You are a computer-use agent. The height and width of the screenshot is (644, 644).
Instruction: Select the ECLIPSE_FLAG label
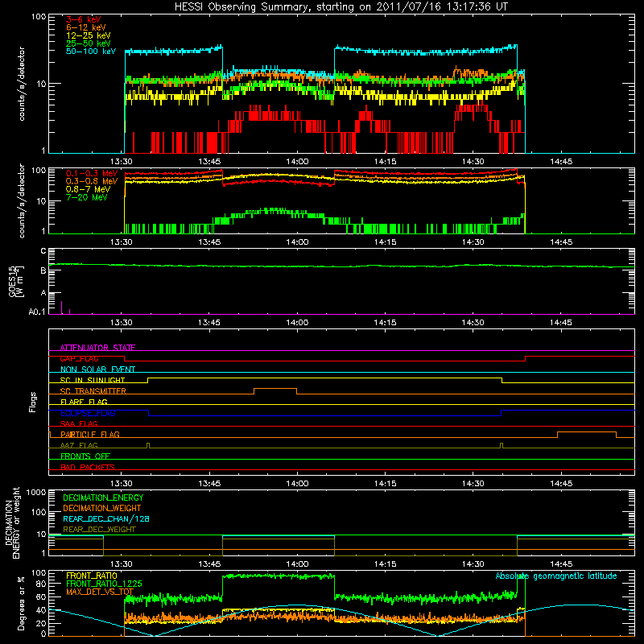88,413
